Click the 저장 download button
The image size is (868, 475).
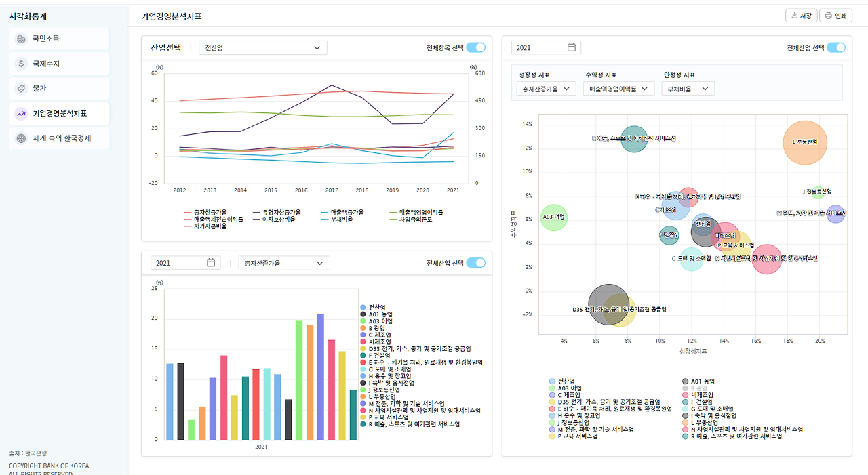coord(800,16)
